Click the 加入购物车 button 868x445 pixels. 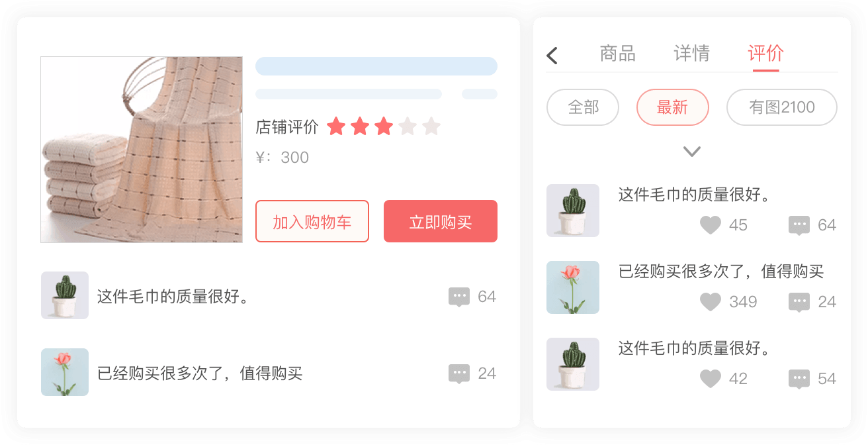312,221
